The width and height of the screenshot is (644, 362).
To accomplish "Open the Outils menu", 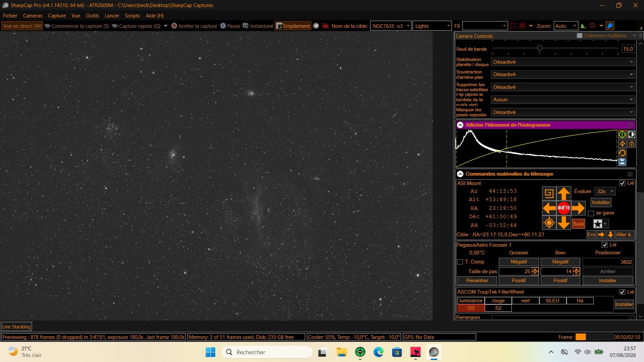I will click(92, 16).
